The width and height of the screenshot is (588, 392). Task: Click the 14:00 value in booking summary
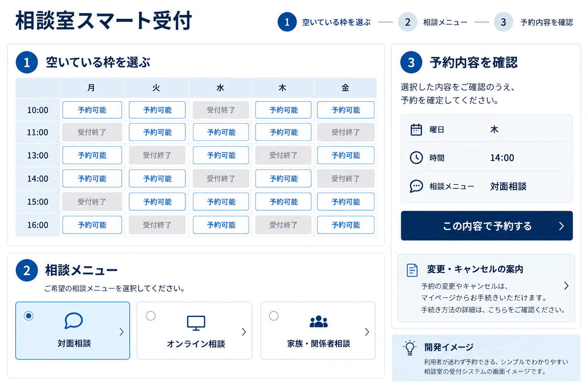coord(502,158)
